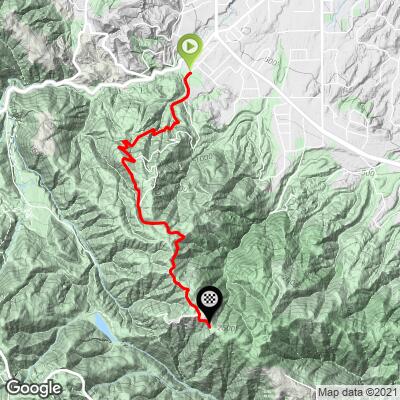The width and height of the screenshot is (400, 400).
Task: Click the play triangle inside the green pin
Action: click(190, 47)
